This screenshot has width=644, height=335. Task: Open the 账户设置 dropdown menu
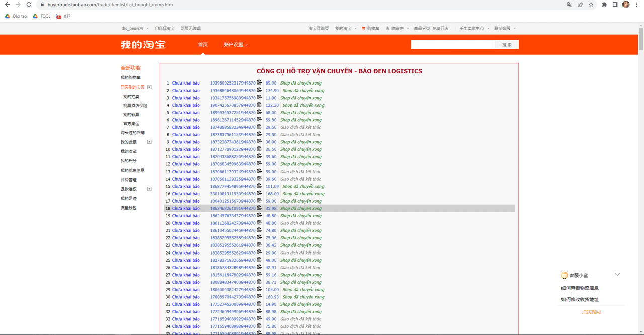235,45
